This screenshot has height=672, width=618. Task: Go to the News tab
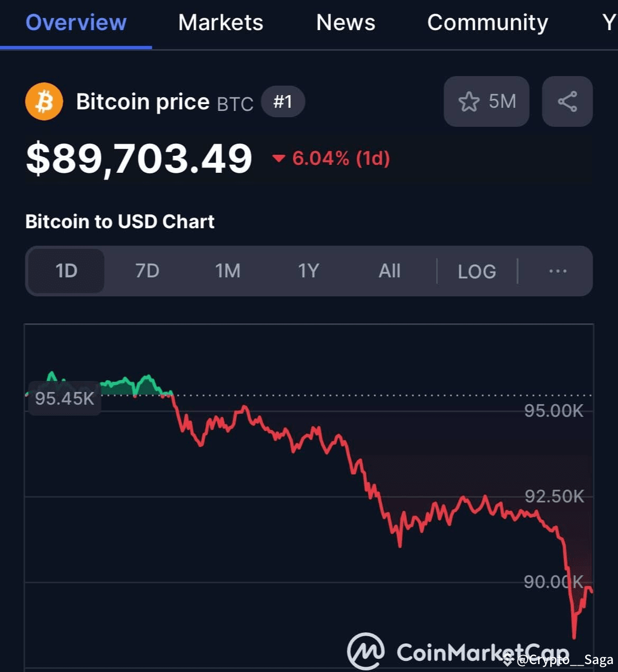click(x=346, y=22)
